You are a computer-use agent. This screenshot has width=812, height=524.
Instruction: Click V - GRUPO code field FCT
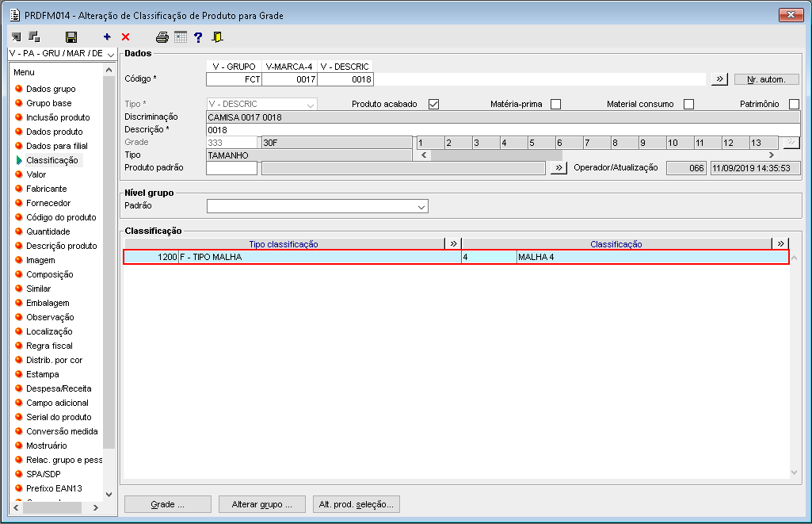[x=234, y=79]
